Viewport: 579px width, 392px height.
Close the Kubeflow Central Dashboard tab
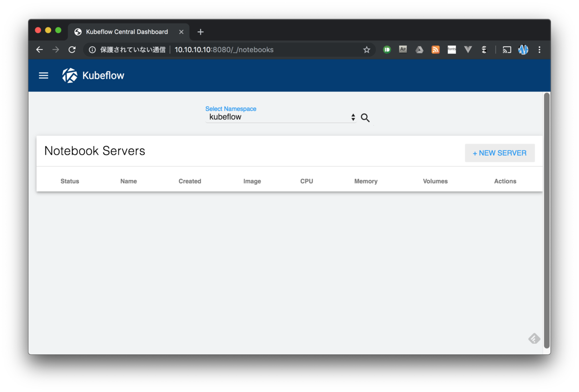181,32
